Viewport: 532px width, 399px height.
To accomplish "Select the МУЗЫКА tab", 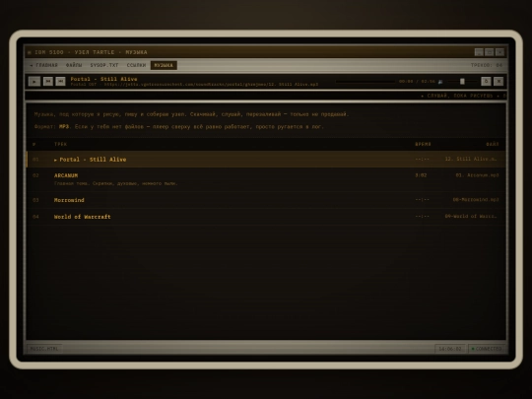I will click(164, 65).
